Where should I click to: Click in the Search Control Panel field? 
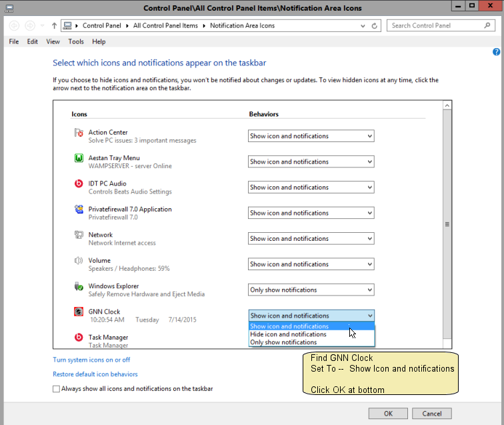click(435, 26)
